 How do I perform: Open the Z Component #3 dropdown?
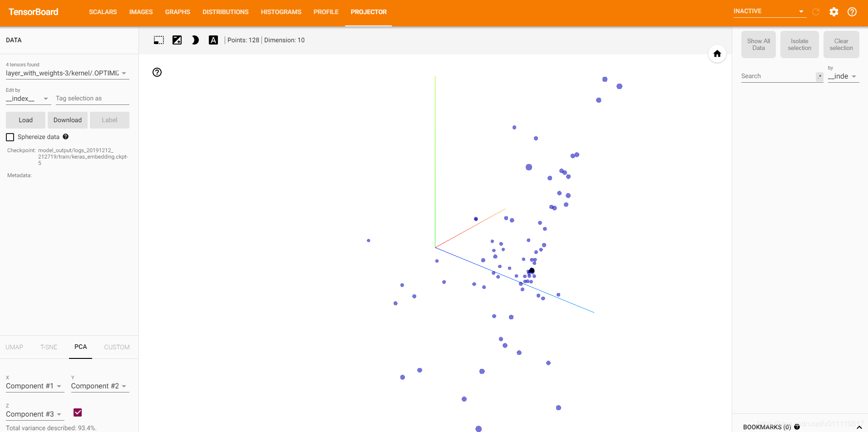coord(35,414)
